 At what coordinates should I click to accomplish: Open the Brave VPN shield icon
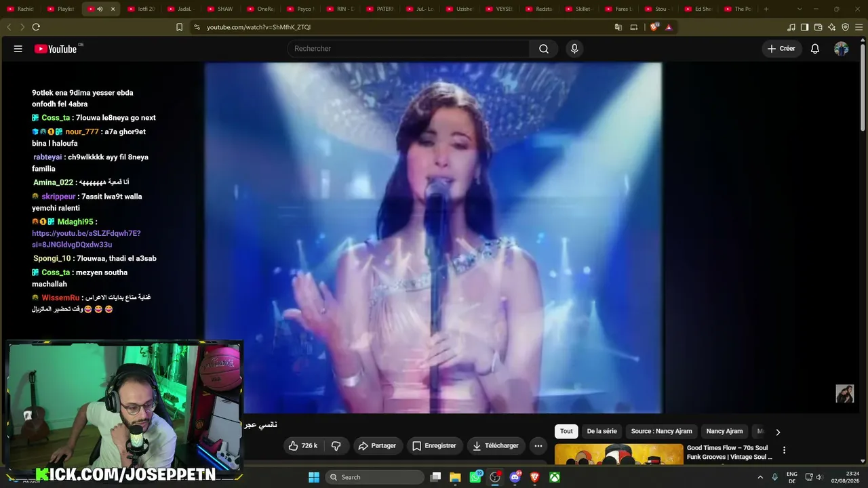click(845, 27)
